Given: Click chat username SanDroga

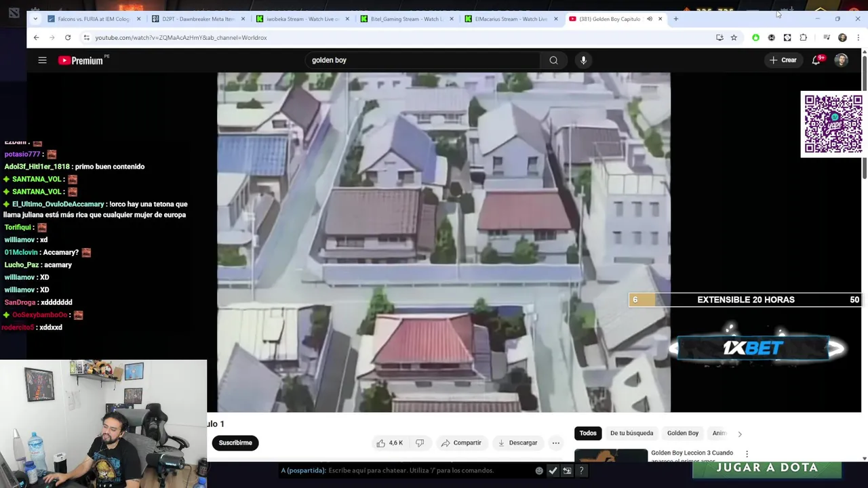Looking at the screenshot, I should tap(20, 302).
